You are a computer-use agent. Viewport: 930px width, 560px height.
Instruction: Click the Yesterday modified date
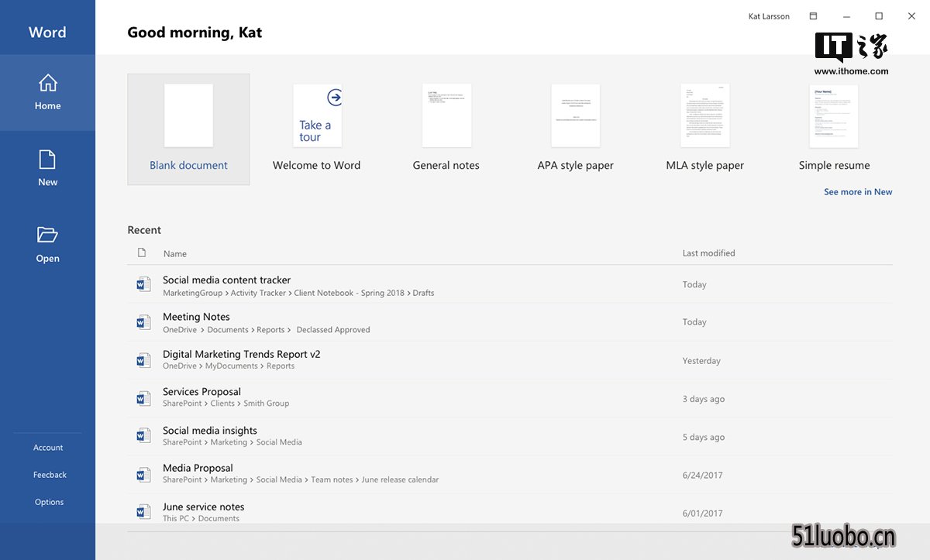701,361
